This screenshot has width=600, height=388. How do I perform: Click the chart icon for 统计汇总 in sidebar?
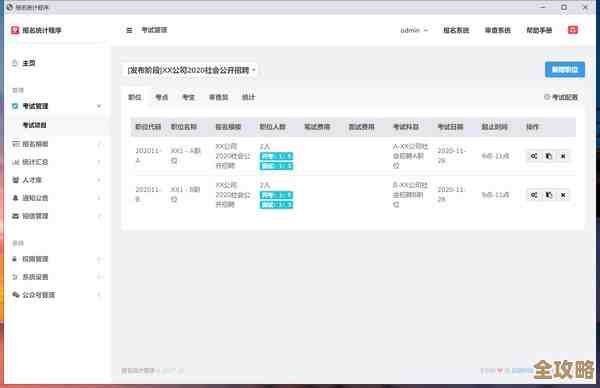[16, 162]
